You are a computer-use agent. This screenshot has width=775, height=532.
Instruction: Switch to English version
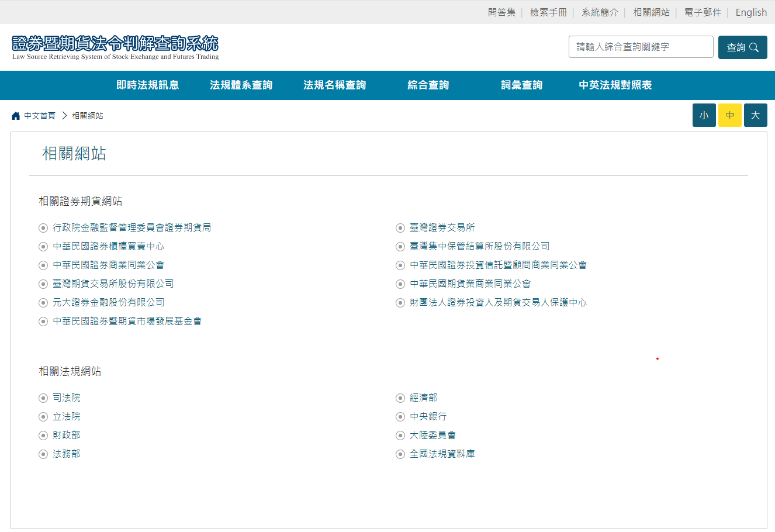point(751,12)
